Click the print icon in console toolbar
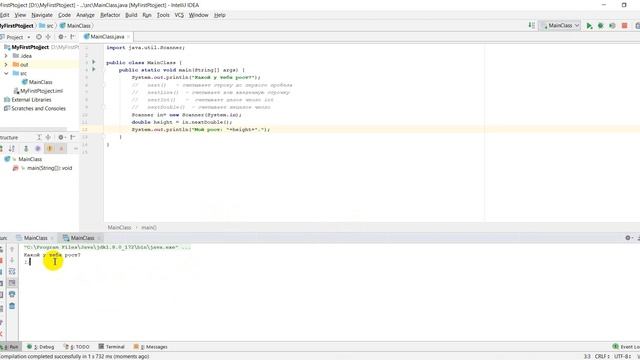The height and width of the screenshot is (360, 640). tap(12, 294)
